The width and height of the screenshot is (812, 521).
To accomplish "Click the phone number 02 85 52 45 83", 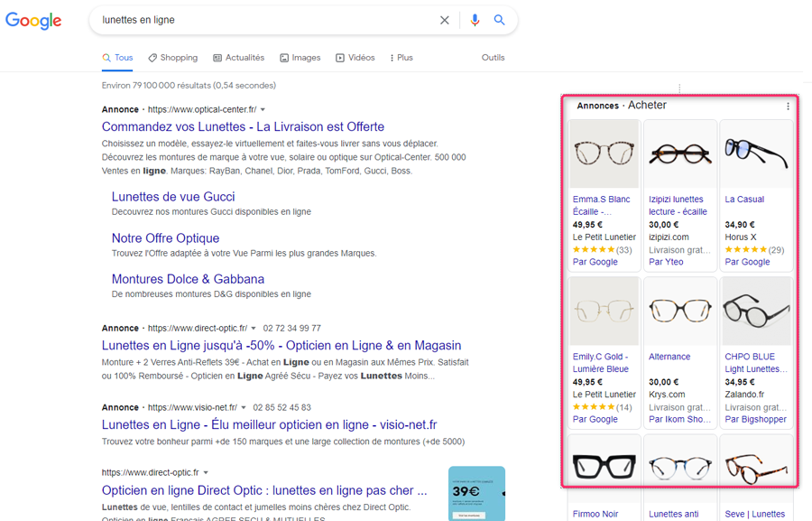I will [282, 408].
